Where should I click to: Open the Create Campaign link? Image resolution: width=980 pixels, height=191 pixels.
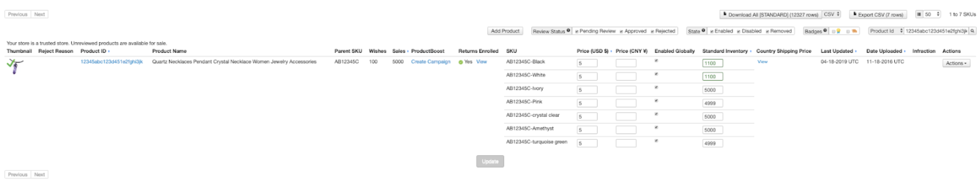(431, 62)
